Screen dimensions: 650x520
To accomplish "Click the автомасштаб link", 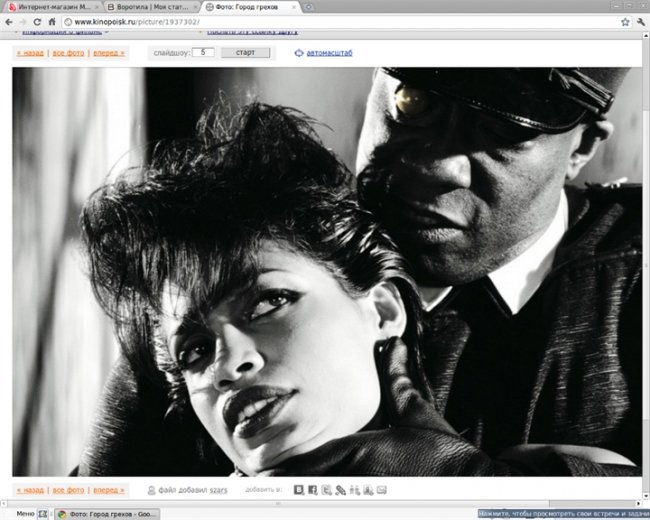I will pos(329,53).
